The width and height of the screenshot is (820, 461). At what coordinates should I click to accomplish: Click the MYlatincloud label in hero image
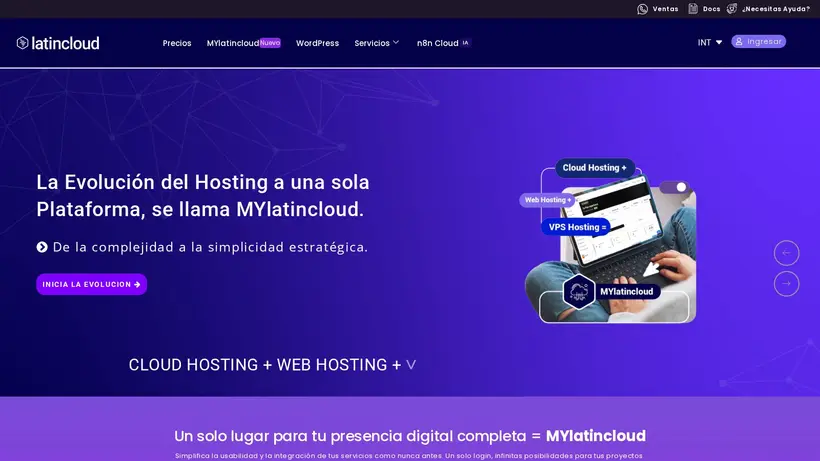[627, 292]
